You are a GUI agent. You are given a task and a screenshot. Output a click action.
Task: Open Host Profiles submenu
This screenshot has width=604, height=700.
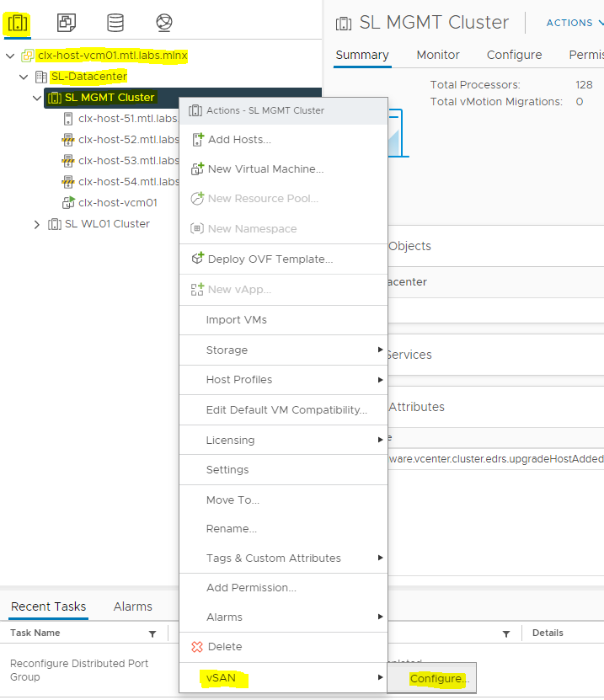click(x=283, y=380)
